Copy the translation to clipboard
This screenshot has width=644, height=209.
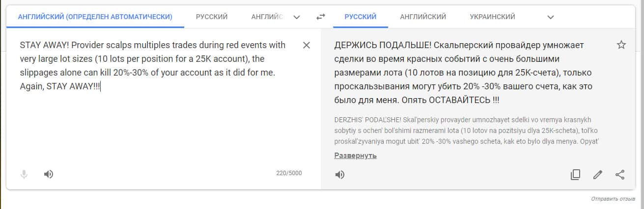(x=575, y=175)
